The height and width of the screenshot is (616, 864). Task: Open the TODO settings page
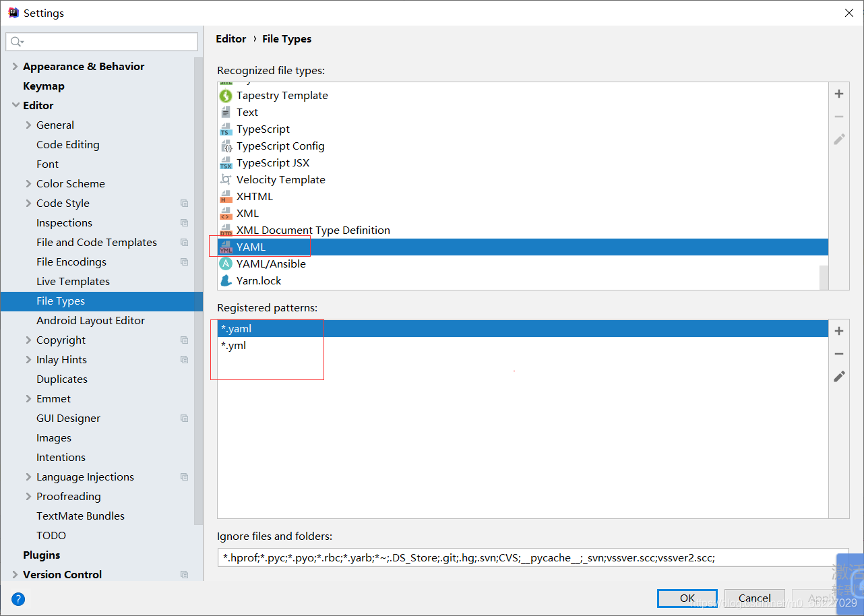click(51, 535)
